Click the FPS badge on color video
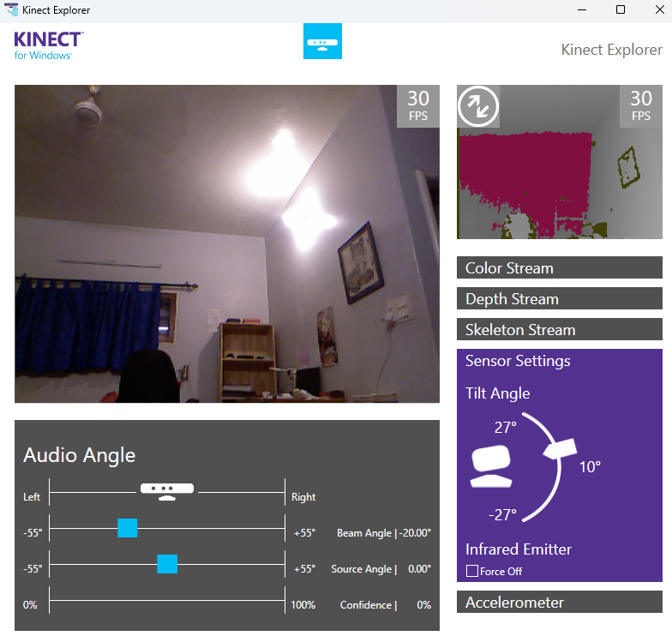 click(418, 106)
